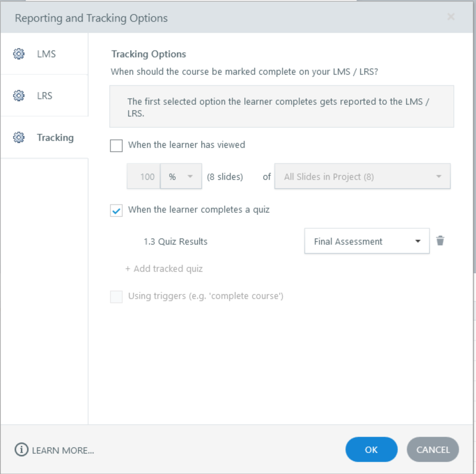Click the LMS gear icon
This screenshot has width=476, height=474.
(x=19, y=54)
